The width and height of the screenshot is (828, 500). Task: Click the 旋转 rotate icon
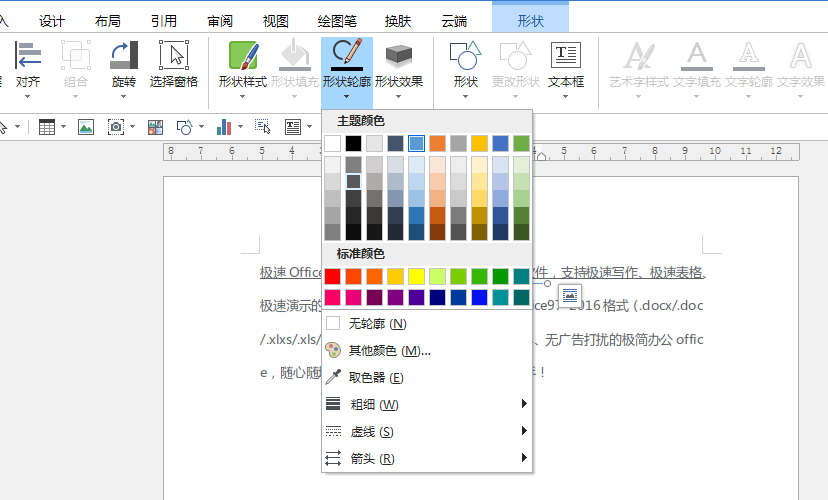point(124,55)
